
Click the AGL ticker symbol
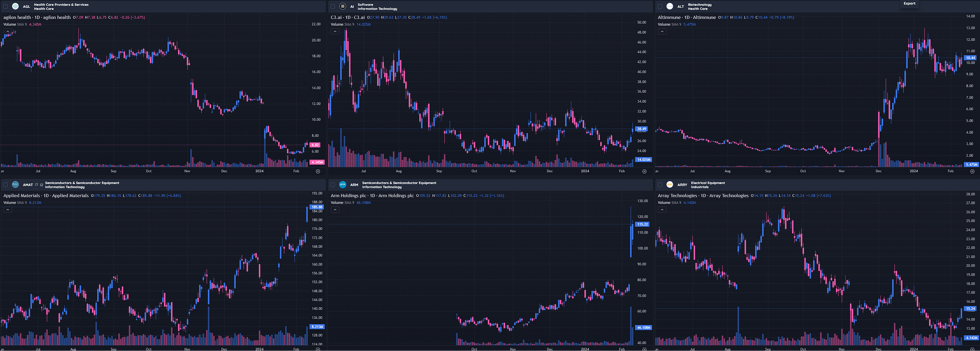click(27, 7)
